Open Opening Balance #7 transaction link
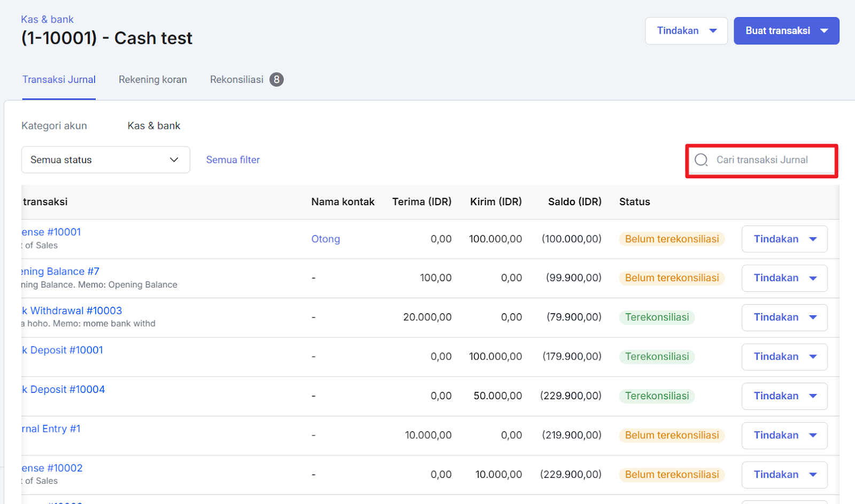The image size is (855, 504). click(x=60, y=272)
